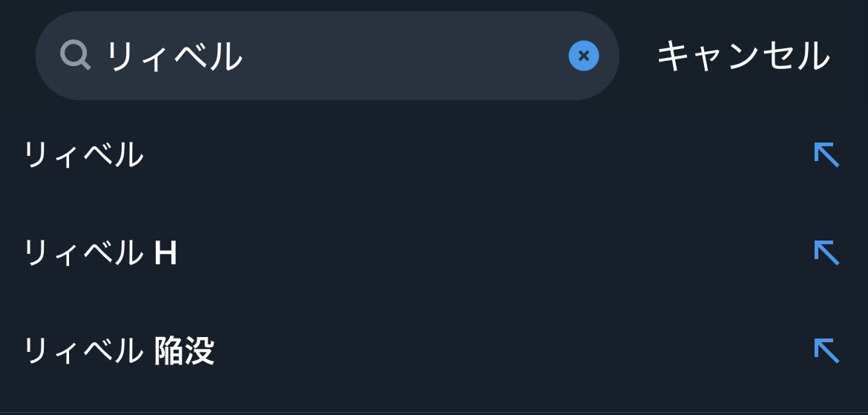868x415 pixels.
Task: Clear the search text with the x icon
Action: [584, 56]
